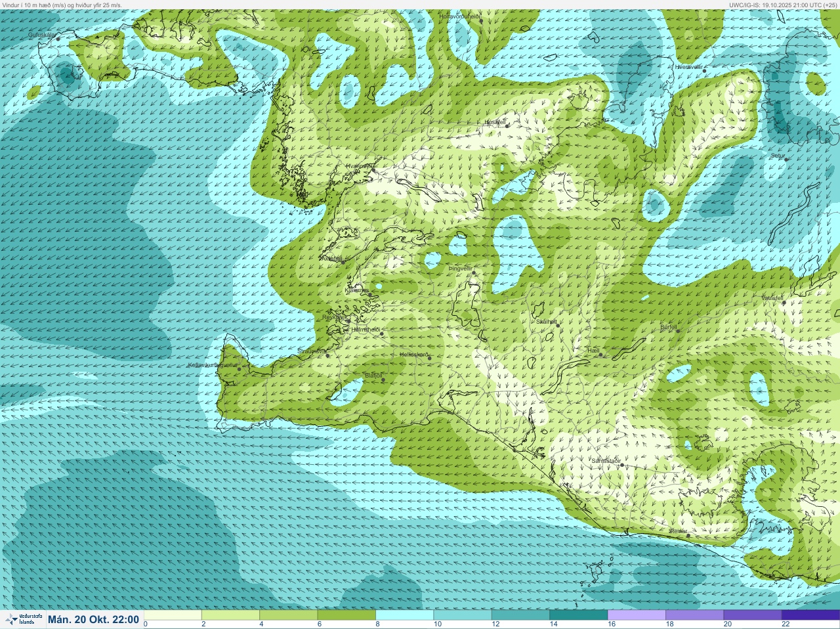Click the Setur station label
This screenshot has width=840, height=629.
pyautogui.click(x=778, y=156)
